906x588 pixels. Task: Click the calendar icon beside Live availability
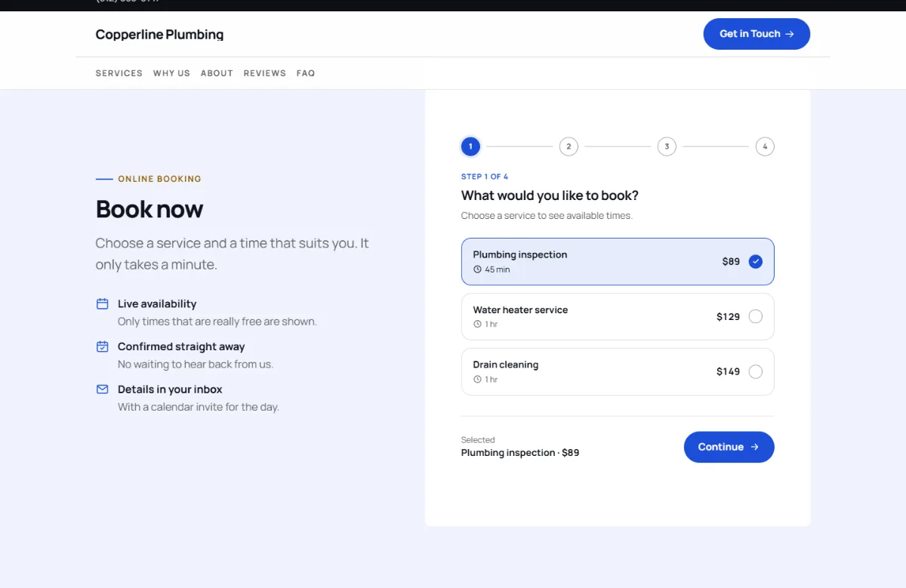(x=103, y=304)
